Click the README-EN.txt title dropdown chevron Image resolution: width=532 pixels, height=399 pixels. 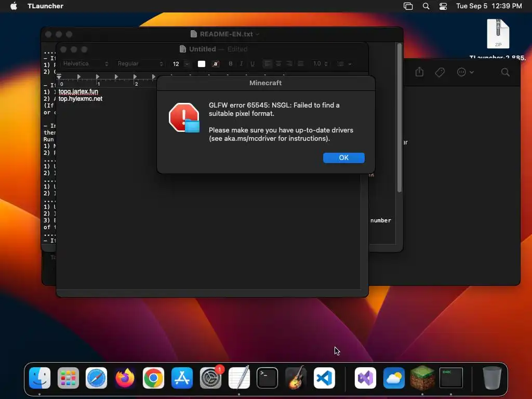[258, 34]
